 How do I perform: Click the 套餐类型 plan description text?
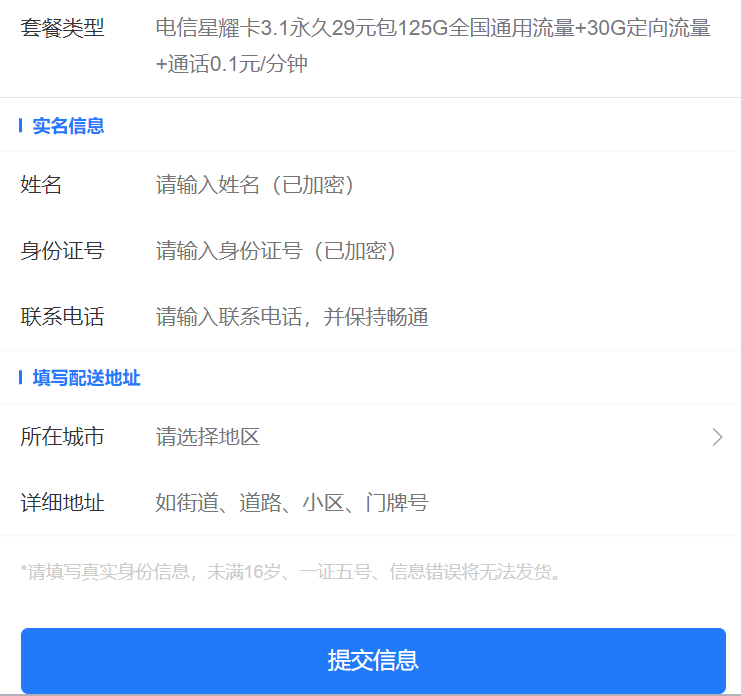(433, 45)
